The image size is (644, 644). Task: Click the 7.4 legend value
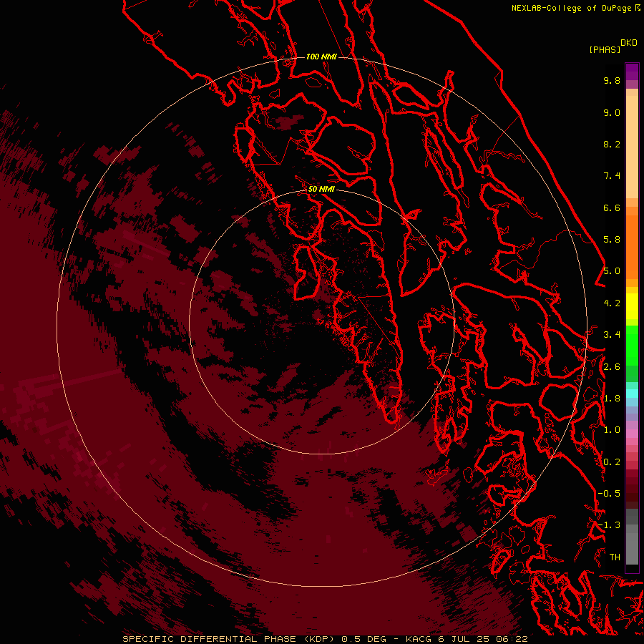(612, 176)
